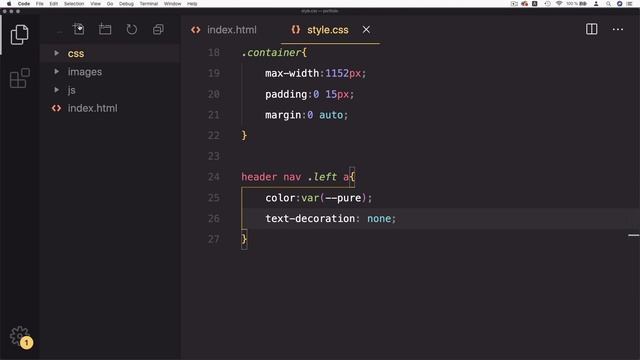This screenshot has width=640, height=360.
Task: Open the editor More Actions menu
Action: tap(618, 29)
